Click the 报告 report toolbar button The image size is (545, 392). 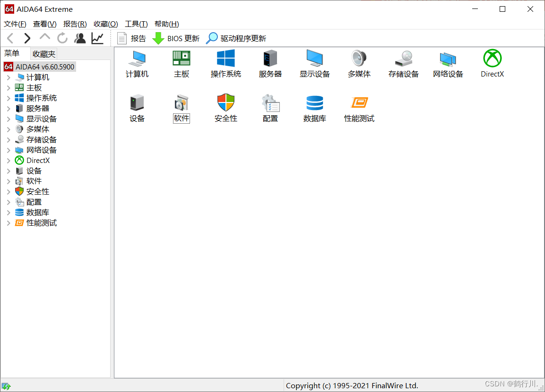coord(131,38)
